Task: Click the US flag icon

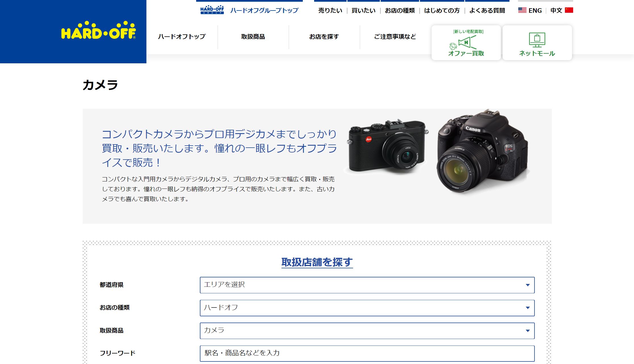Action: tap(522, 10)
